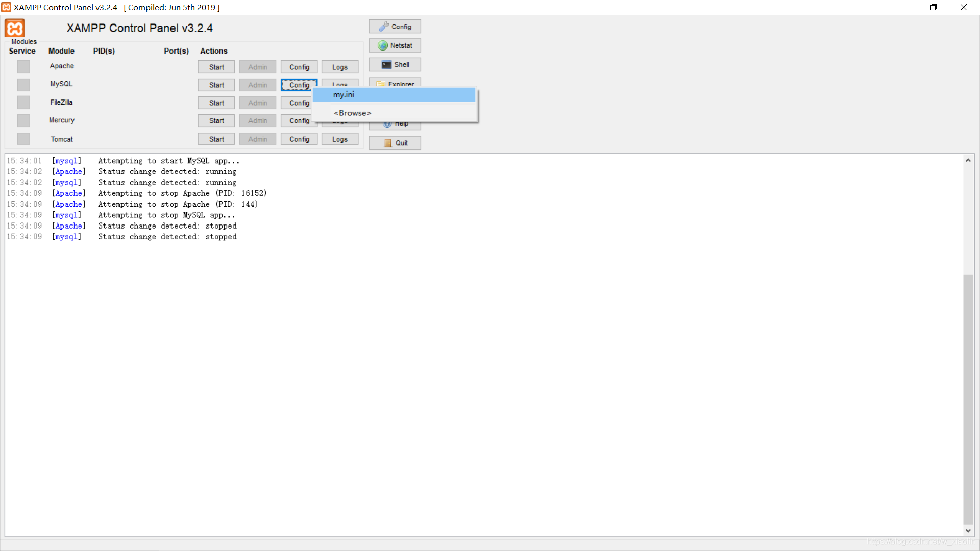Click Tomcat Admin button
Image resolution: width=980 pixels, height=551 pixels.
click(x=258, y=139)
